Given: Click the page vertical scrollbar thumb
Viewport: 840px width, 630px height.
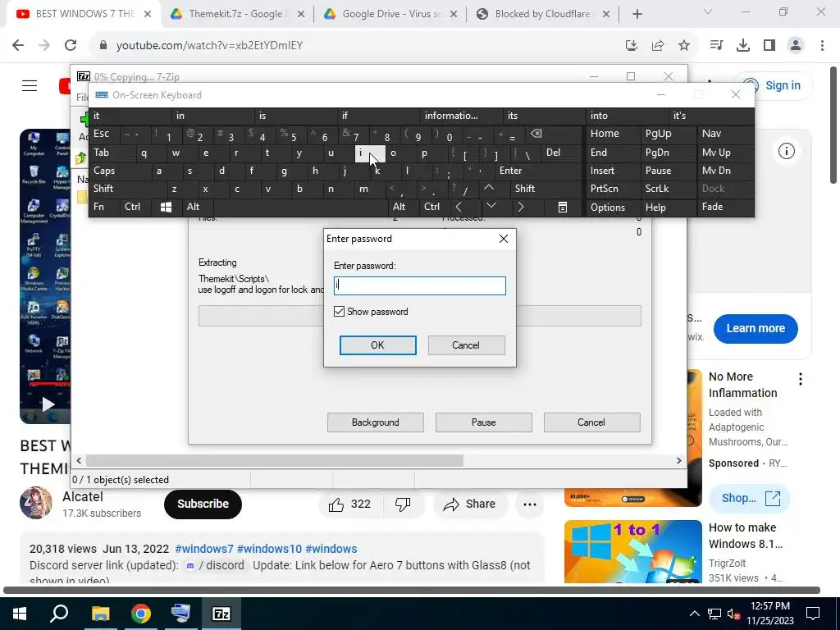Looking at the screenshot, I should coord(833,126).
